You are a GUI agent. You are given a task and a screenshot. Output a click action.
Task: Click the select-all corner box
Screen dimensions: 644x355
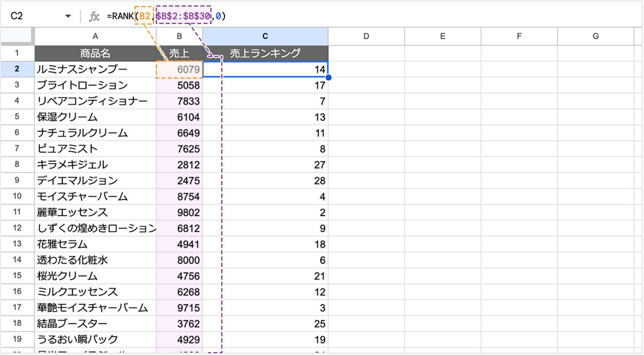pos(17,36)
